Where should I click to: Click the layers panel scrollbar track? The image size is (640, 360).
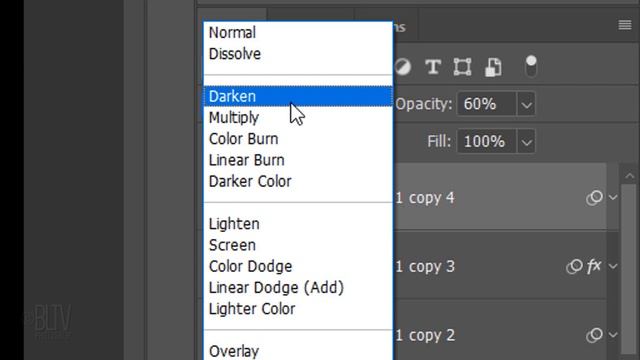click(x=629, y=269)
